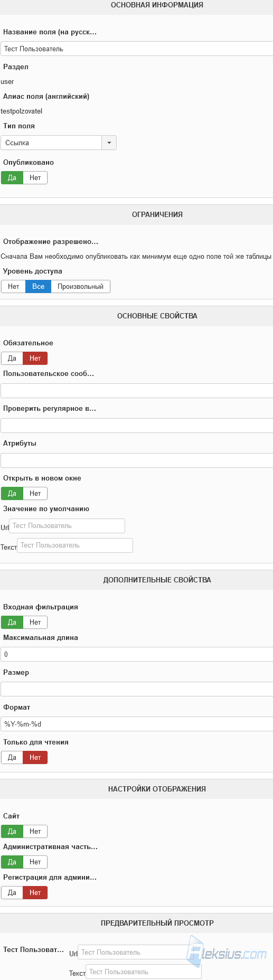This screenshot has width=273, height=980.
Task: Click the 'Отображение разрешено…' label
Action: coord(51,242)
